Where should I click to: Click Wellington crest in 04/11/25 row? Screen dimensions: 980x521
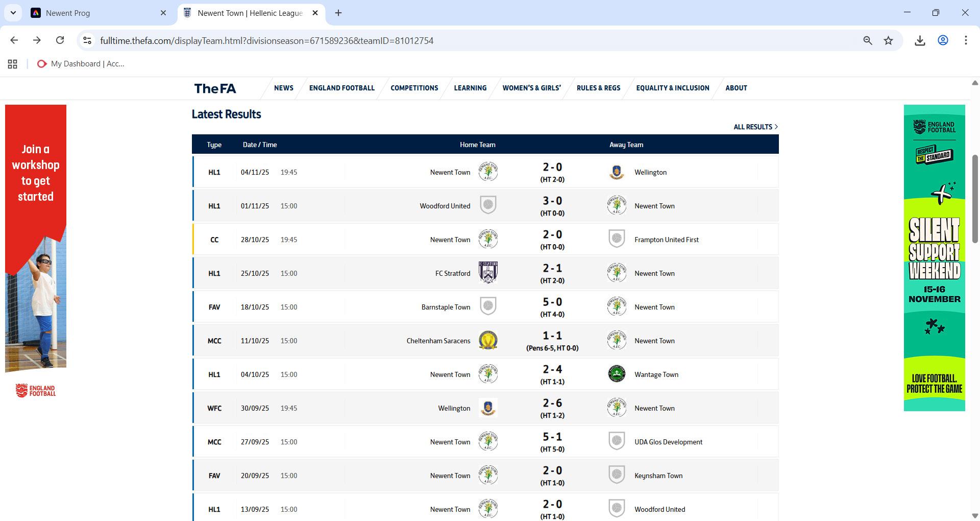point(617,172)
